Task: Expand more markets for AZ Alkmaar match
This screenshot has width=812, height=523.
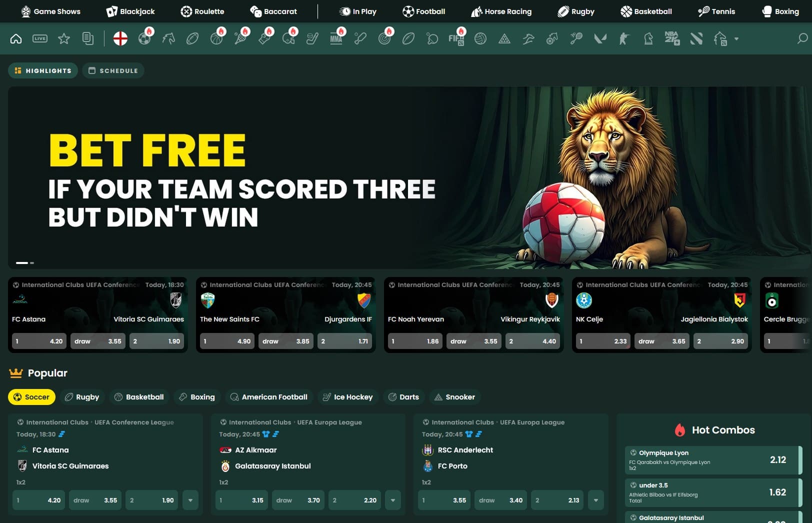Action: [x=393, y=500]
